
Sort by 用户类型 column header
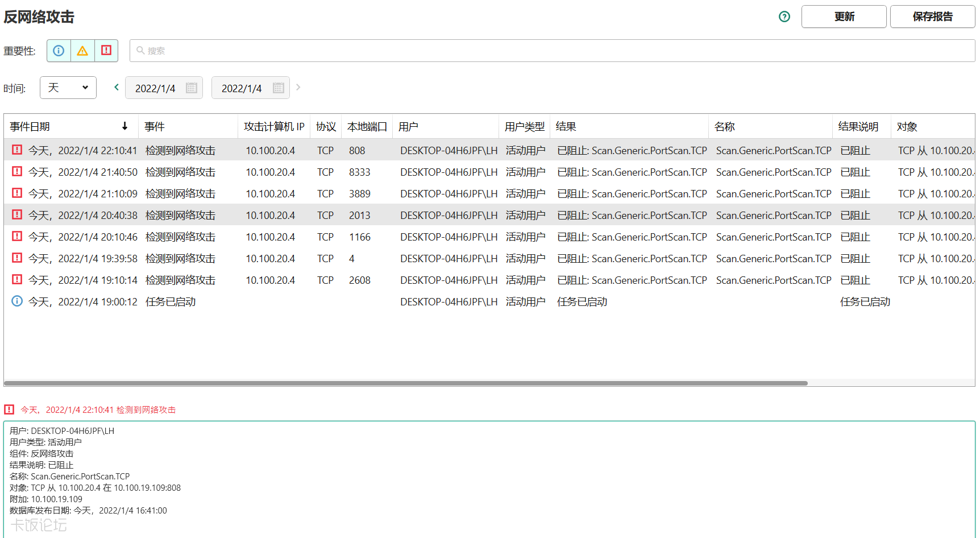pos(525,126)
